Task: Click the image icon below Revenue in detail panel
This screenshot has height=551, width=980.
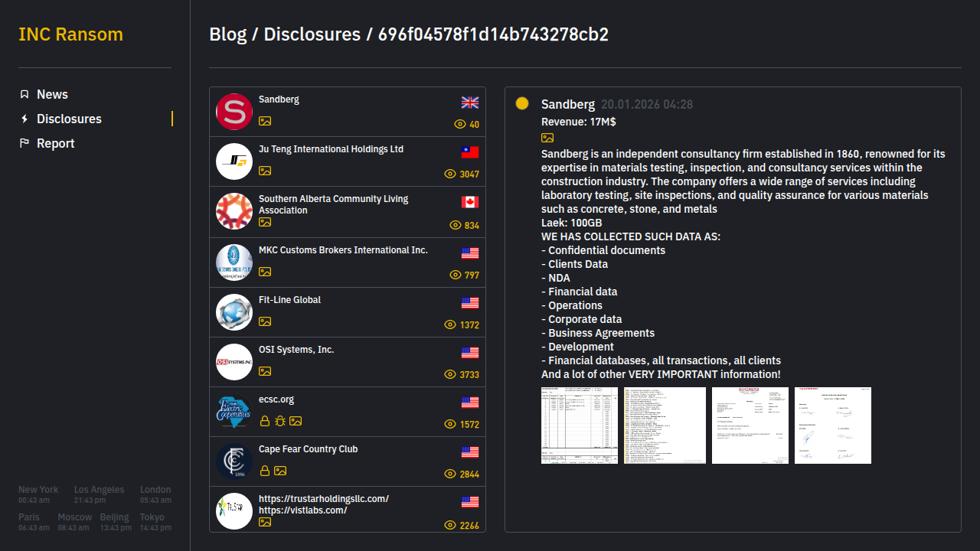Action: [x=547, y=138]
